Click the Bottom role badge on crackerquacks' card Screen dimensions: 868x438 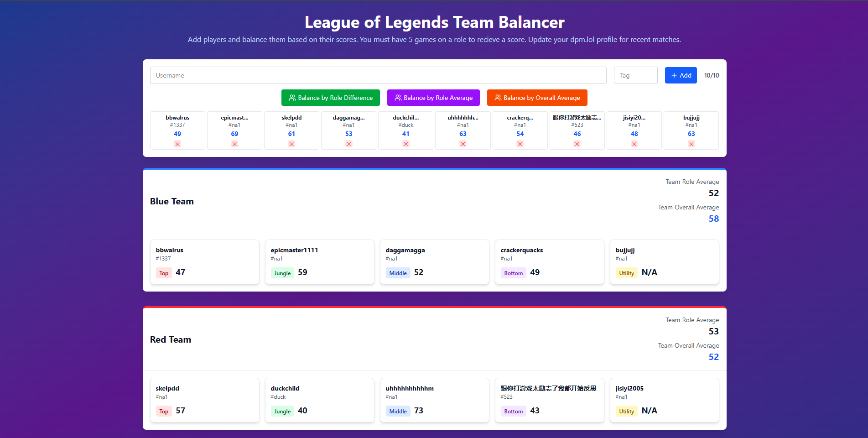coord(513,273)
